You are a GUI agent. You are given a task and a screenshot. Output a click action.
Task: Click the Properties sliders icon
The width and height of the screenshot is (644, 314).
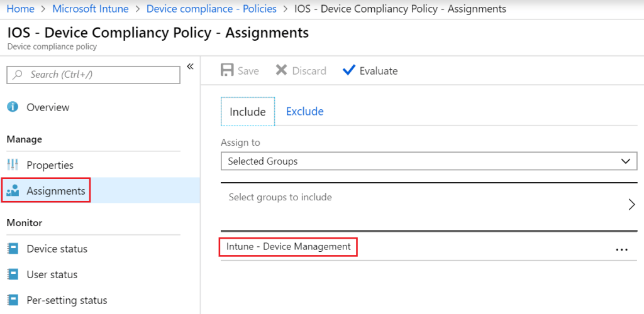click(x=13, y=165)
